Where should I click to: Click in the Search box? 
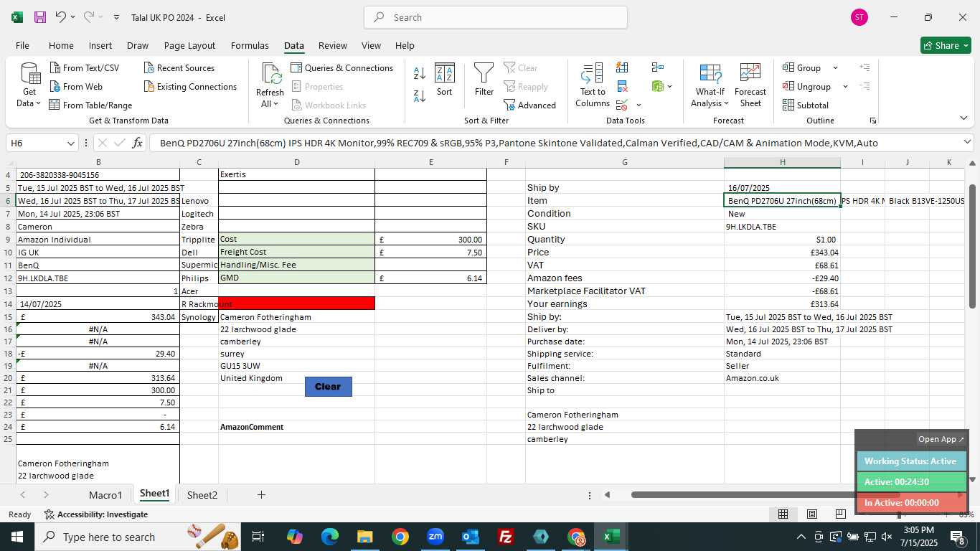click(496, 17)
